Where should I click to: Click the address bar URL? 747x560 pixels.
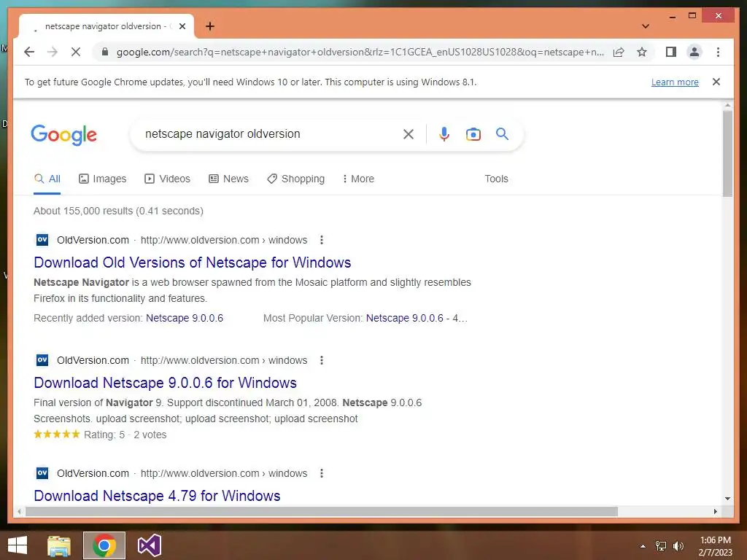point(360,52)
